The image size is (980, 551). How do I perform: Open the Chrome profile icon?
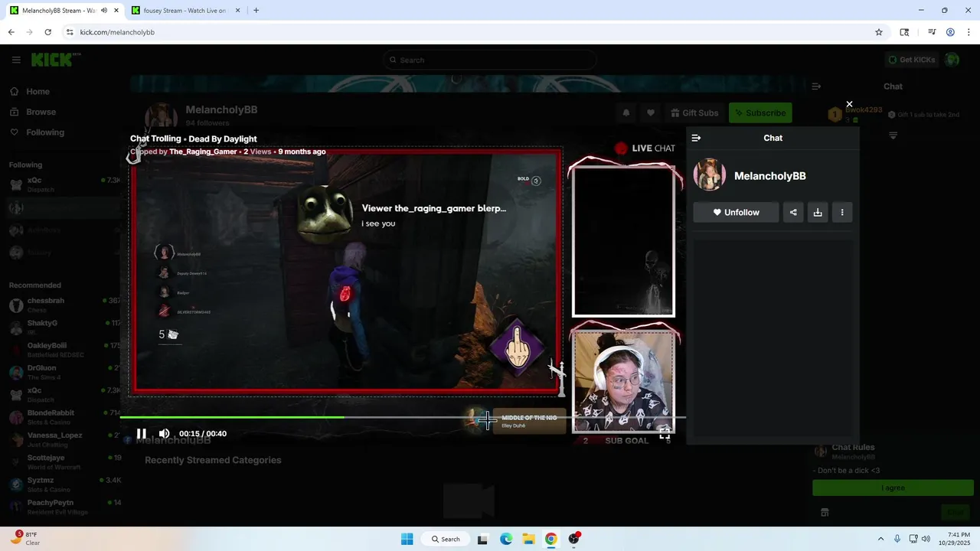pos(950,32)
